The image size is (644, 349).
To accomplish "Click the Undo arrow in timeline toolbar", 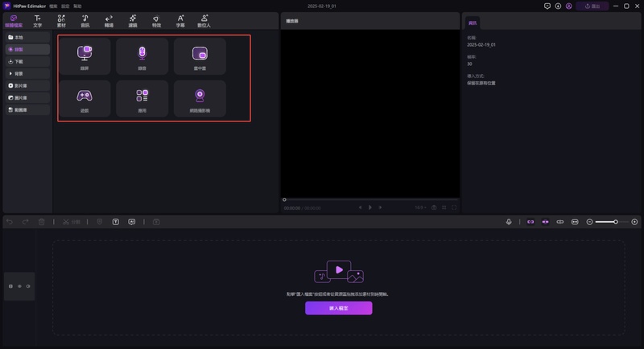I will tap(10, 222).
